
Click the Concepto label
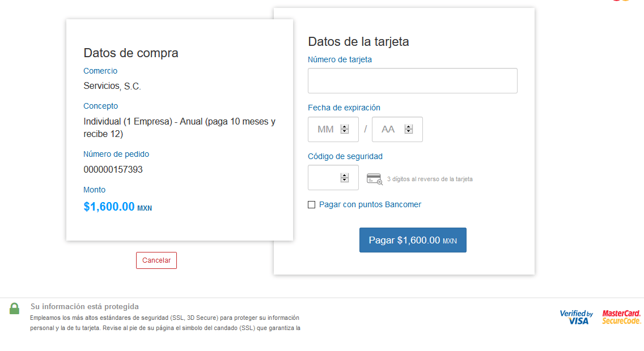pyautogui.click(x=101, y=106)
